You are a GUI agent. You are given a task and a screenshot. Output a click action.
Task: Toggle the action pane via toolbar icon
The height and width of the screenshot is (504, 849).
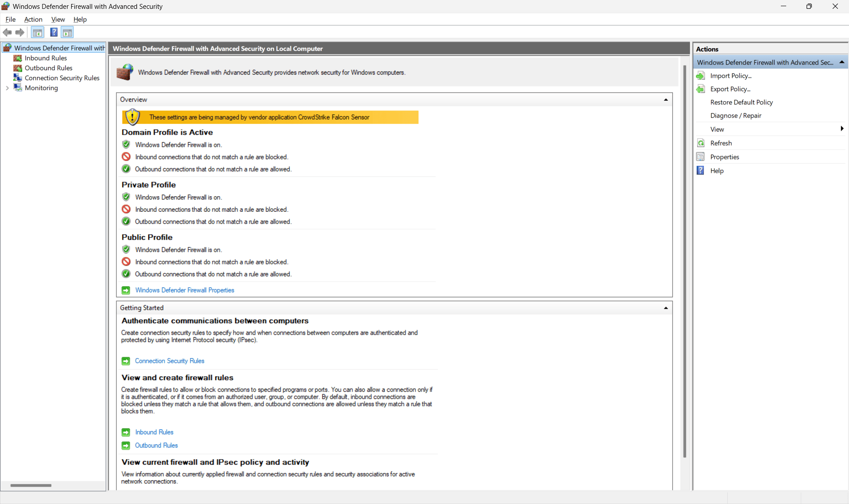(x=67, y=32)
